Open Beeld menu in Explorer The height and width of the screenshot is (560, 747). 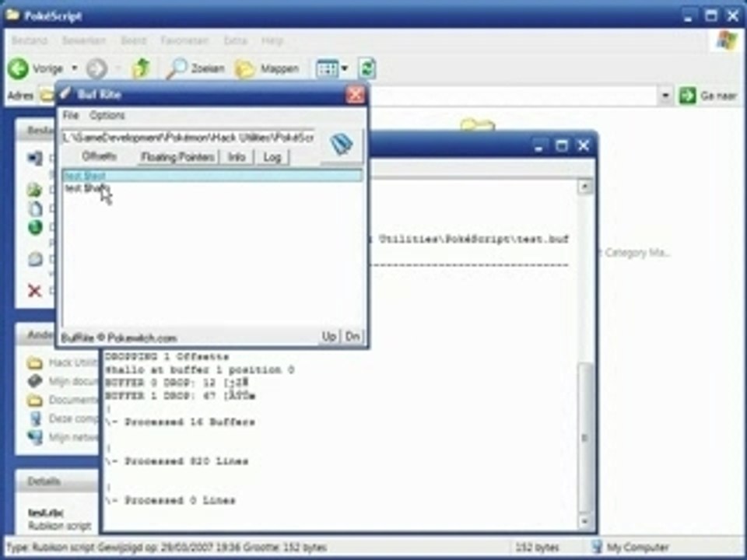(133, 40)
